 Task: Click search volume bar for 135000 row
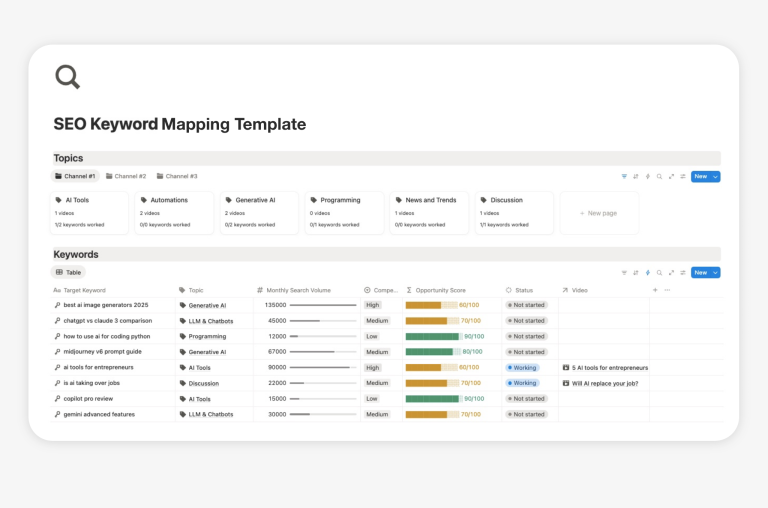[x=323, y=305]
